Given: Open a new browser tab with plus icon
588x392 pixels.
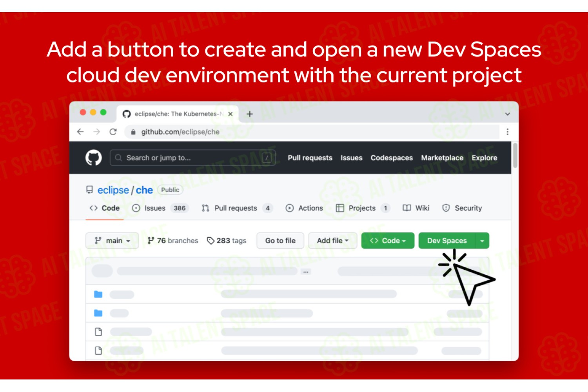Looking at the screenshot, I should coord(249,114).
